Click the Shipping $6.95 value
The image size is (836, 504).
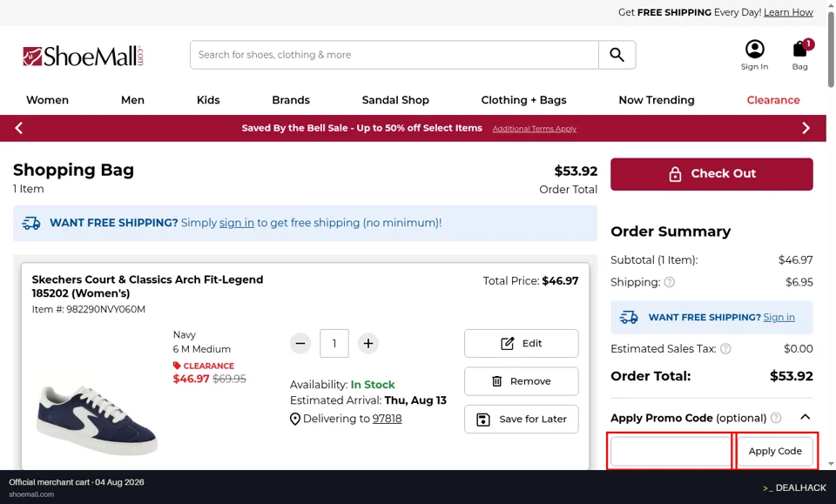click(799, 282)
